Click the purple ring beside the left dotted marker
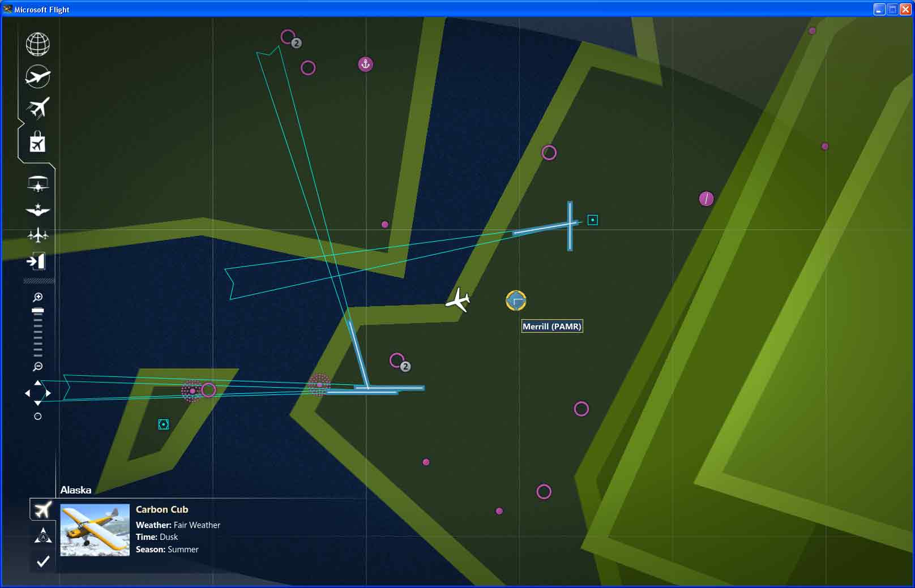Viewport: 915px width, 588px height. click(208, 390)
